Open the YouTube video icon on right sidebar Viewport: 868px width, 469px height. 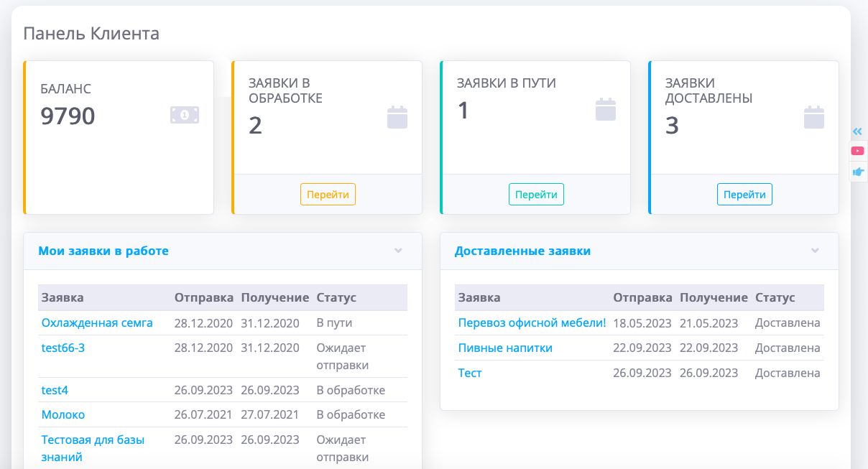click(857, 151)
